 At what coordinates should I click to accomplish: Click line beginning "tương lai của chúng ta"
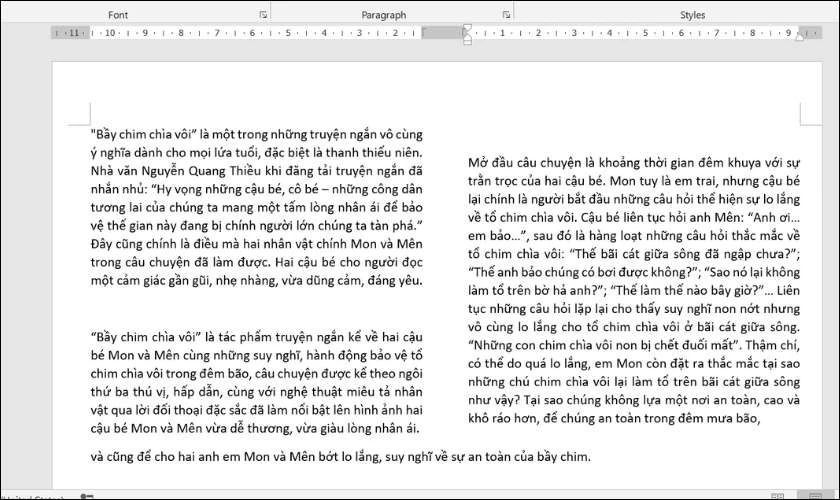(x=257, y=207)
